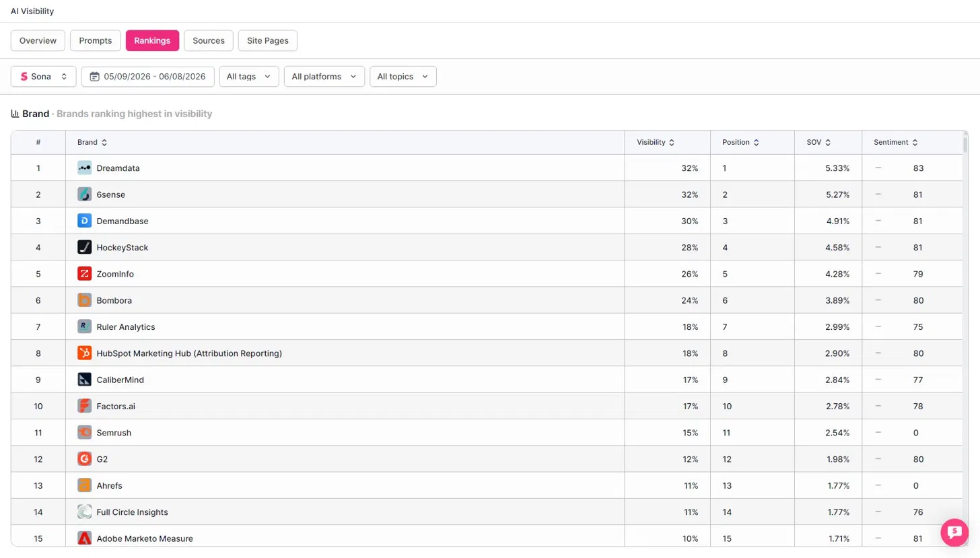Sort the table by Position column
Viewport: 980px width, 558px height.
740,143
